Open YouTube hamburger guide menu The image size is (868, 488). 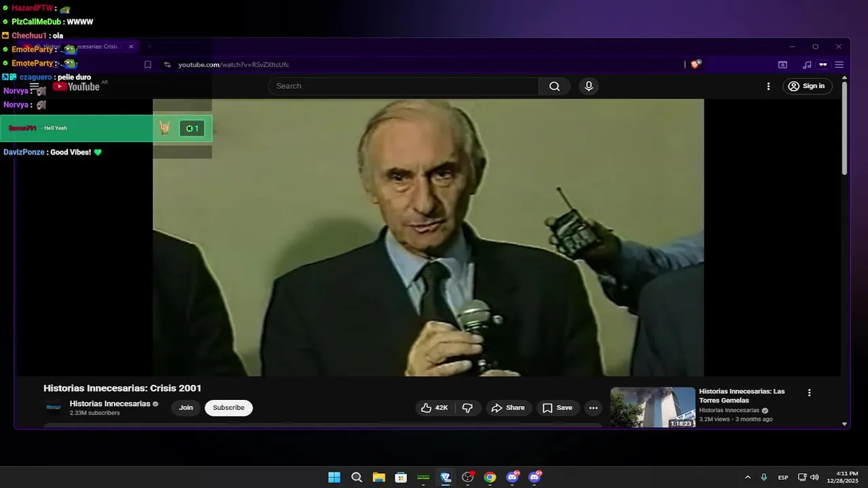[35, 87]
